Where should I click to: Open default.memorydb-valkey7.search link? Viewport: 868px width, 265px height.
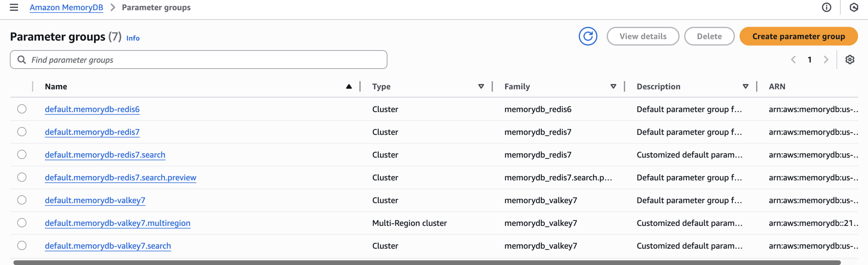pos(108,246)
